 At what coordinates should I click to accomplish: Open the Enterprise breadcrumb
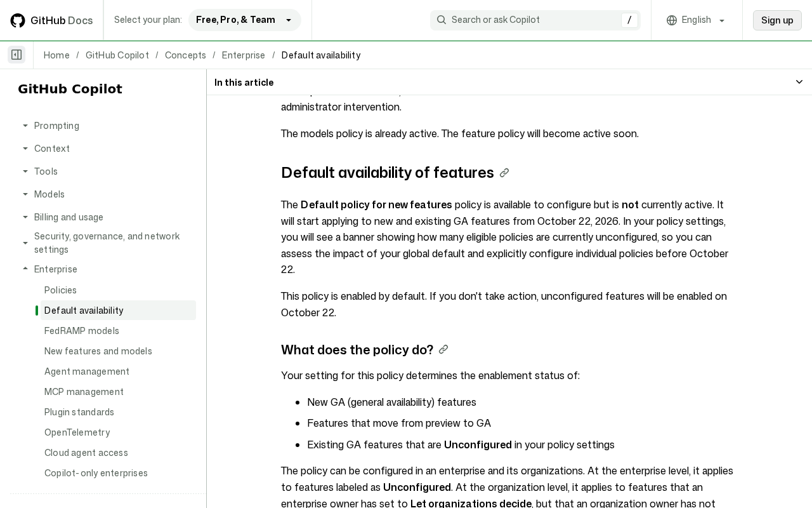pos(244,55)
